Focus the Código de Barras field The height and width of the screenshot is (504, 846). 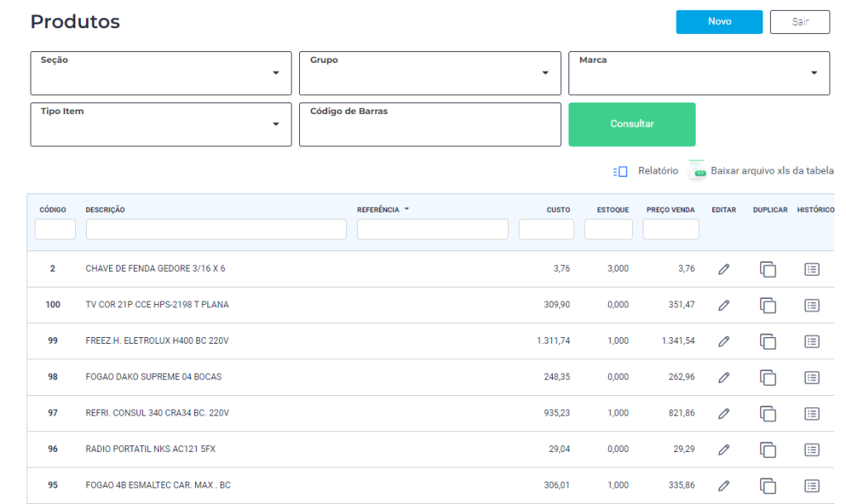coord(430,129)
